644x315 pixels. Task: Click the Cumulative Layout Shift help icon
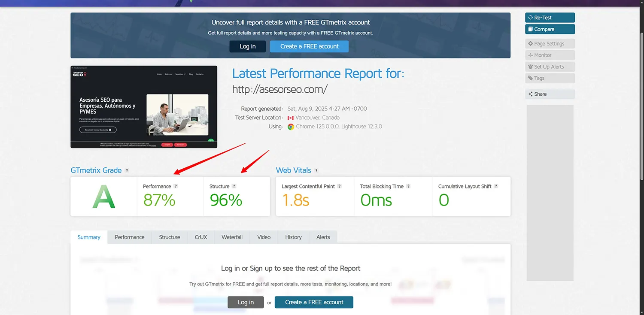496,186
